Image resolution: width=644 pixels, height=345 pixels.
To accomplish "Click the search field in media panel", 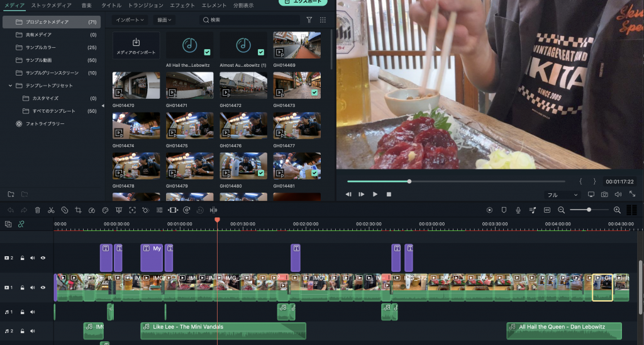I will click(x=250, y=20).
